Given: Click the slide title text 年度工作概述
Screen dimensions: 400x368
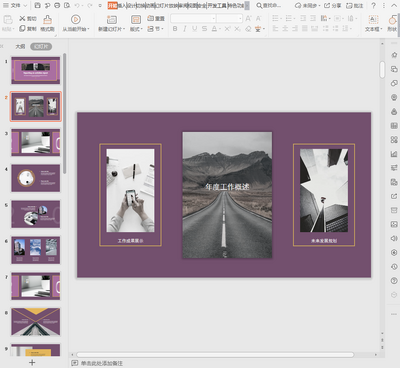Looking at the screenshot, I should pos(227,187).
